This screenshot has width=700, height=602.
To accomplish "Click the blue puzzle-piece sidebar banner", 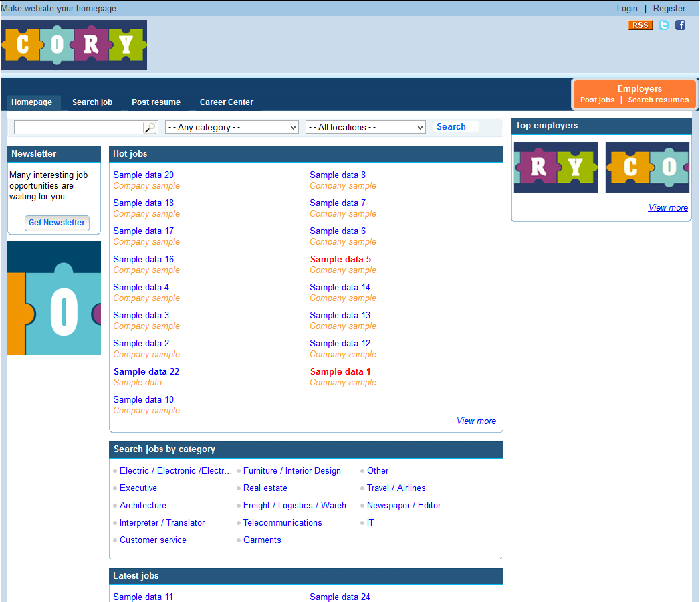I will tap(54, 298).
